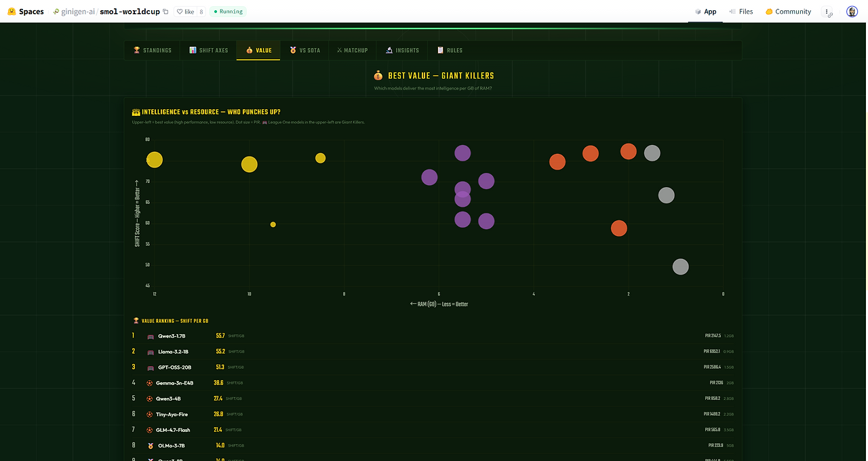Open the list of 8 likes
The image size is (868, 461).
pos(201,12)
